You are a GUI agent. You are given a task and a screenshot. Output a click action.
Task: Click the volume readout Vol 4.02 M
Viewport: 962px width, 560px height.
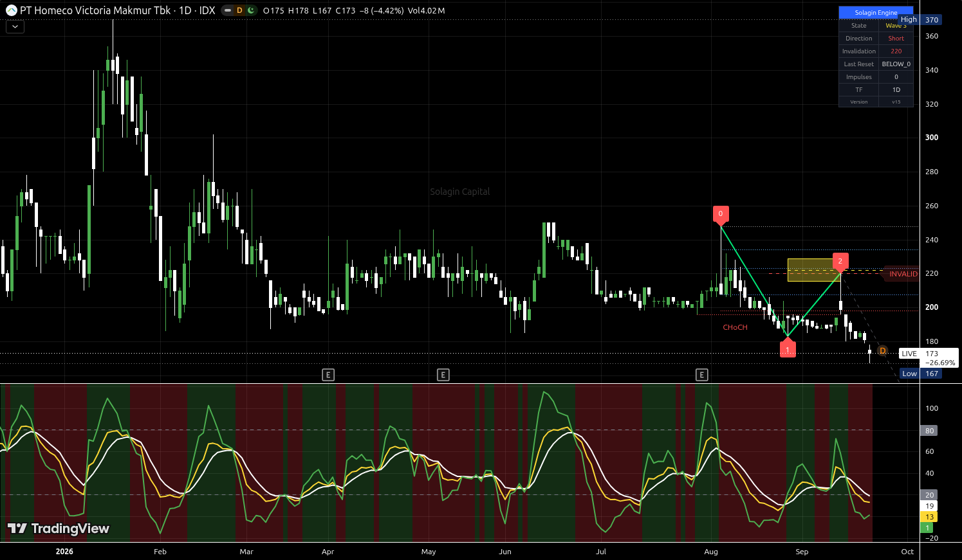coord(426,10)
